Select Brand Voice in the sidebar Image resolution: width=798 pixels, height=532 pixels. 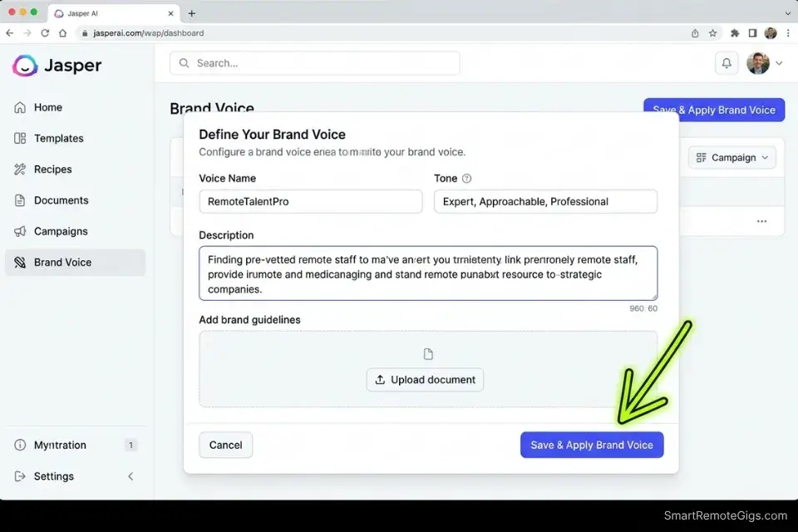(x=62, y=262)
